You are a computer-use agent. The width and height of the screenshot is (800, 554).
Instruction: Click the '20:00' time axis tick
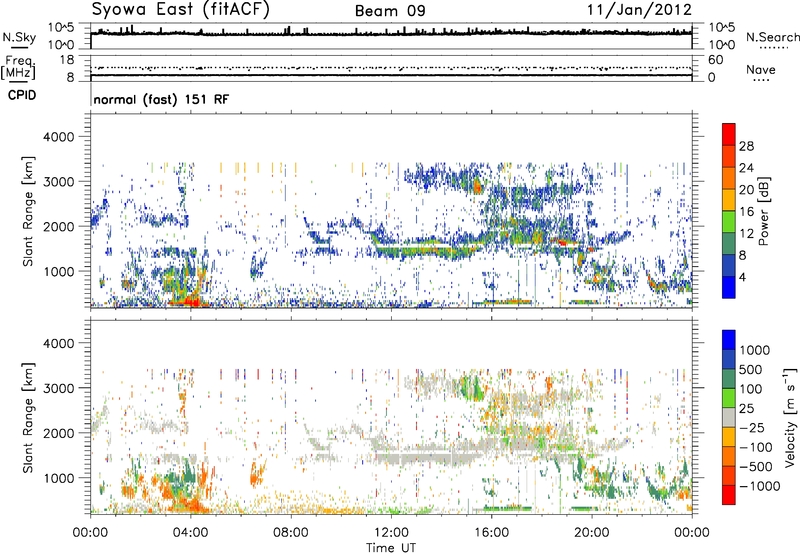pyautogui.click(x=592, y=533)
